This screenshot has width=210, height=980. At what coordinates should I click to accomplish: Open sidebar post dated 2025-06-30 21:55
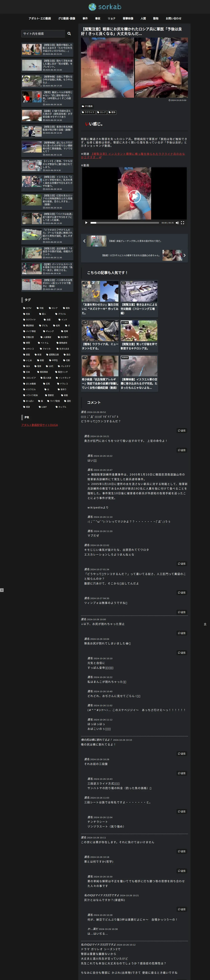[x=47, y=49]
